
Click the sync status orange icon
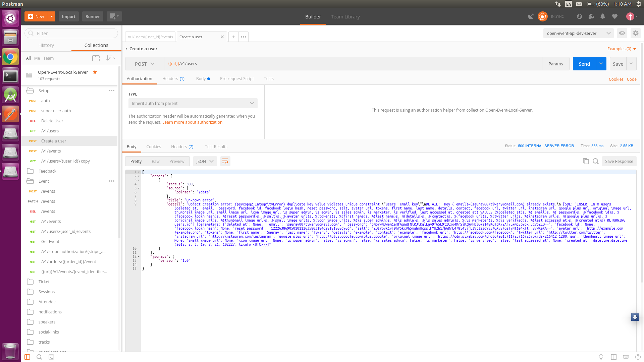(x=542, y=16)
